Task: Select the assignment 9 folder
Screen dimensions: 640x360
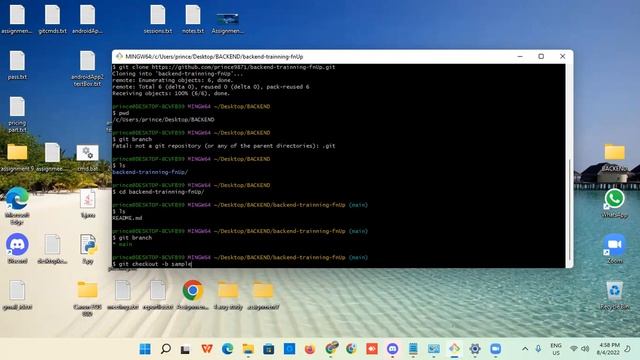Action: (17, 157)
